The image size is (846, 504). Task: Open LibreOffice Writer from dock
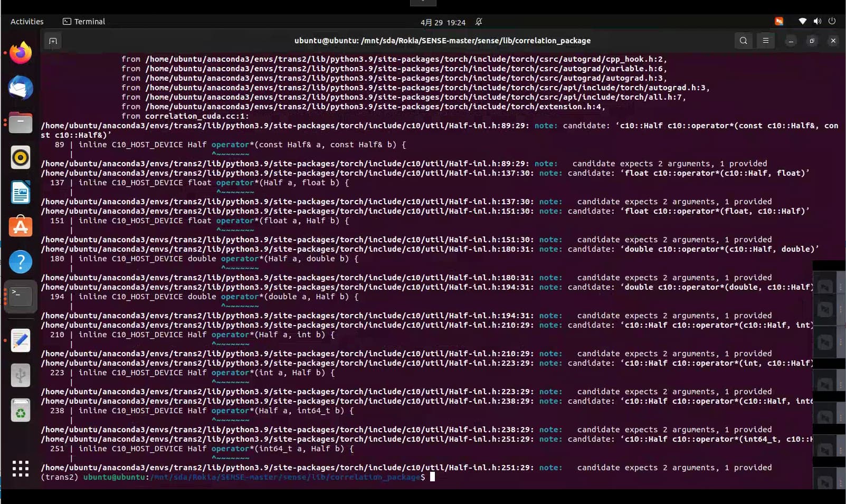tap(21, 192)
